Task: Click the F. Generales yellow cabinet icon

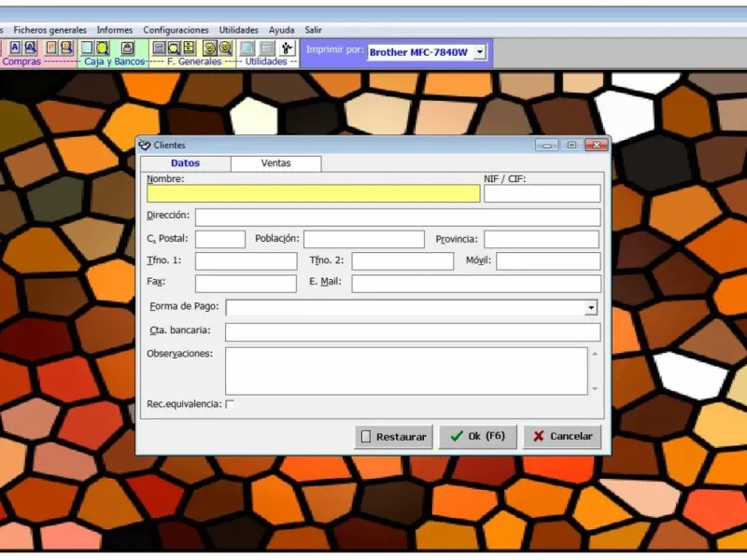Action: click(190, 48)
